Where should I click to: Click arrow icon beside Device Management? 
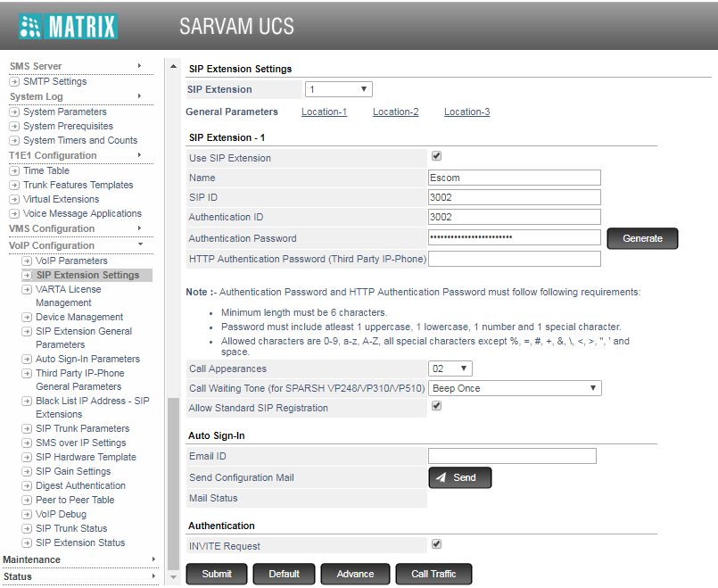[27, 318]
